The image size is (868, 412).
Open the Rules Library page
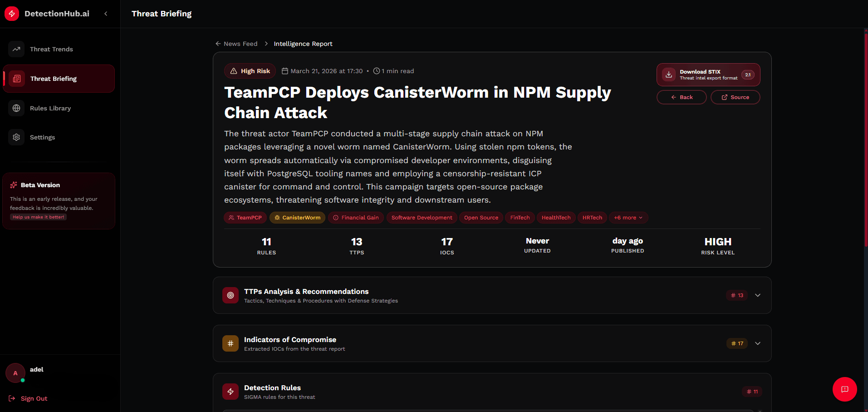tap(50, 108)
